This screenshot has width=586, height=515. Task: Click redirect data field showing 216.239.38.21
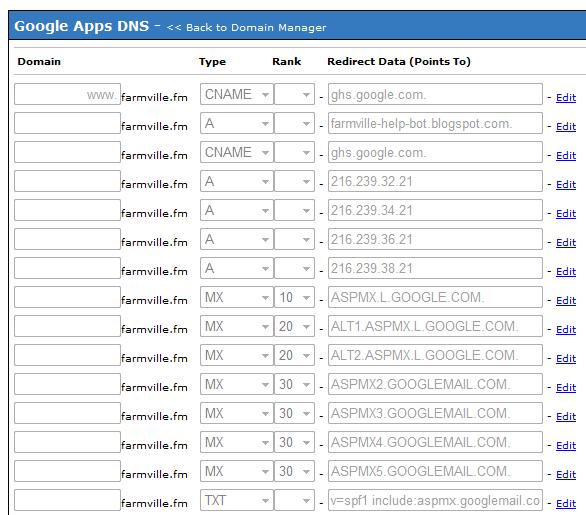pos(435,268)
